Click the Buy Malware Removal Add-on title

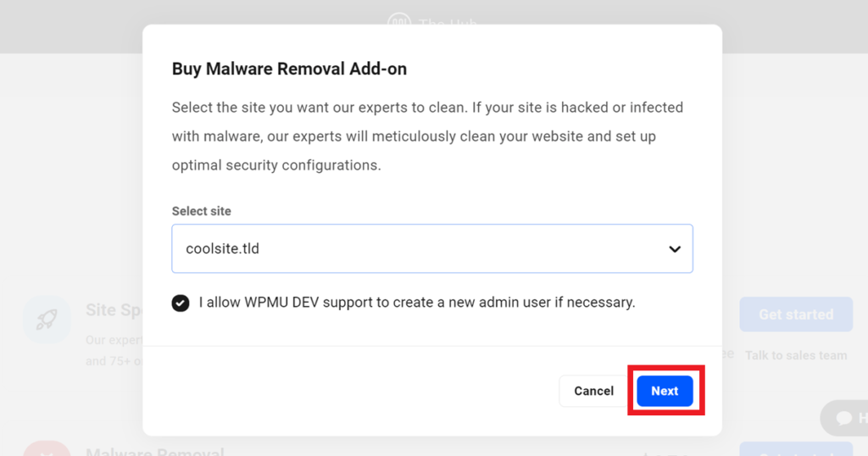[289, 69]
